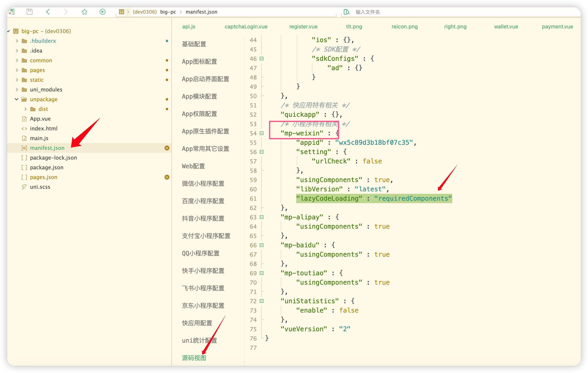Click the file search magnifier icon

(x=346, y=12)
